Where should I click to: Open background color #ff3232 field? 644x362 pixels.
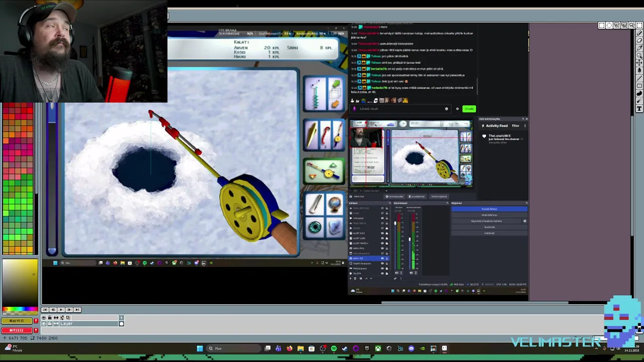[x=17, y=330]
